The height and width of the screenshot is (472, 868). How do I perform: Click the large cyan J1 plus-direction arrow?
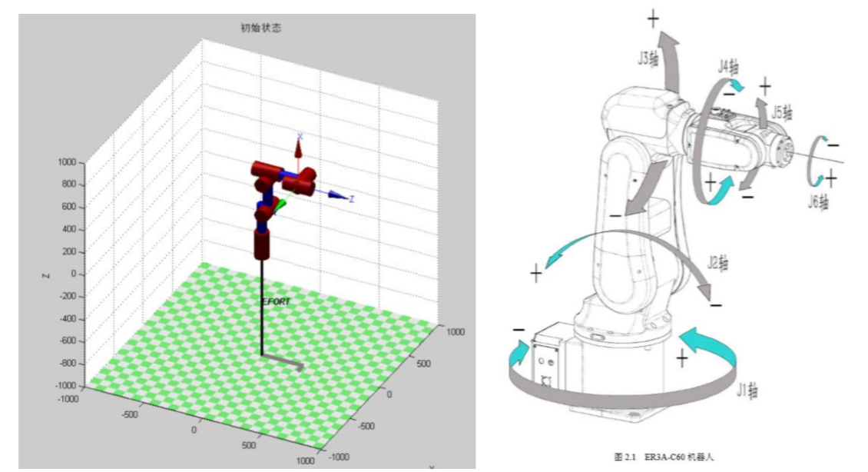coord(707,346)
